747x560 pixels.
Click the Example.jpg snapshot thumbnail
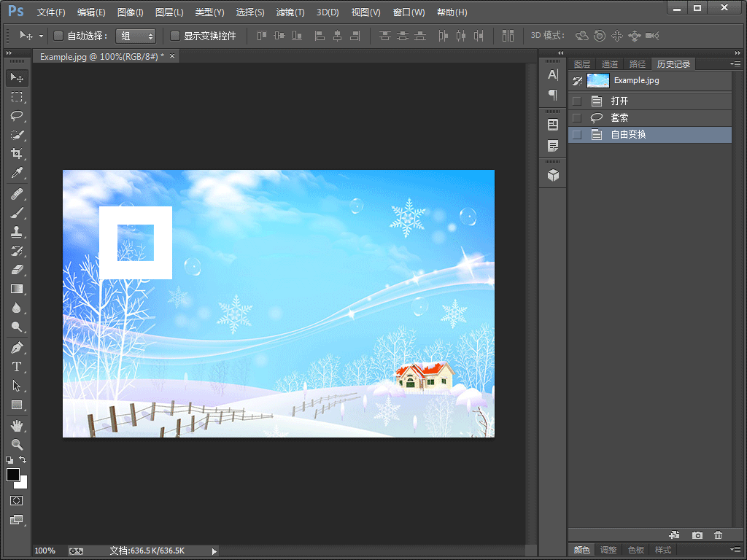click(x=598, y=80)
